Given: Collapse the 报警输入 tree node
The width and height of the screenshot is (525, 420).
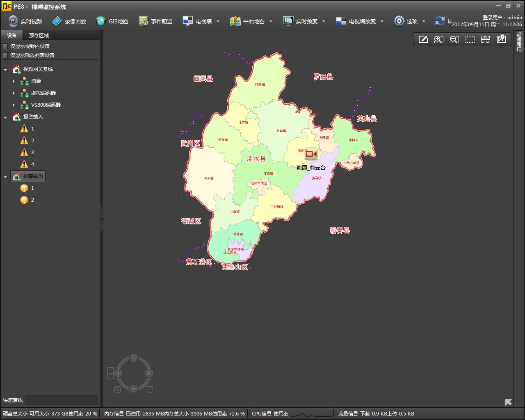Looking at the screenshot, I should point(5,117).
